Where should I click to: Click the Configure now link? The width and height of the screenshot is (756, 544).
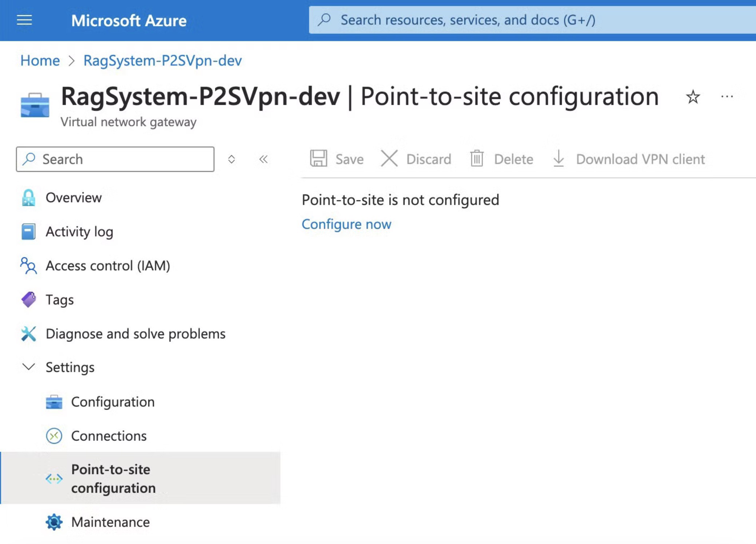tap(346, 224)
